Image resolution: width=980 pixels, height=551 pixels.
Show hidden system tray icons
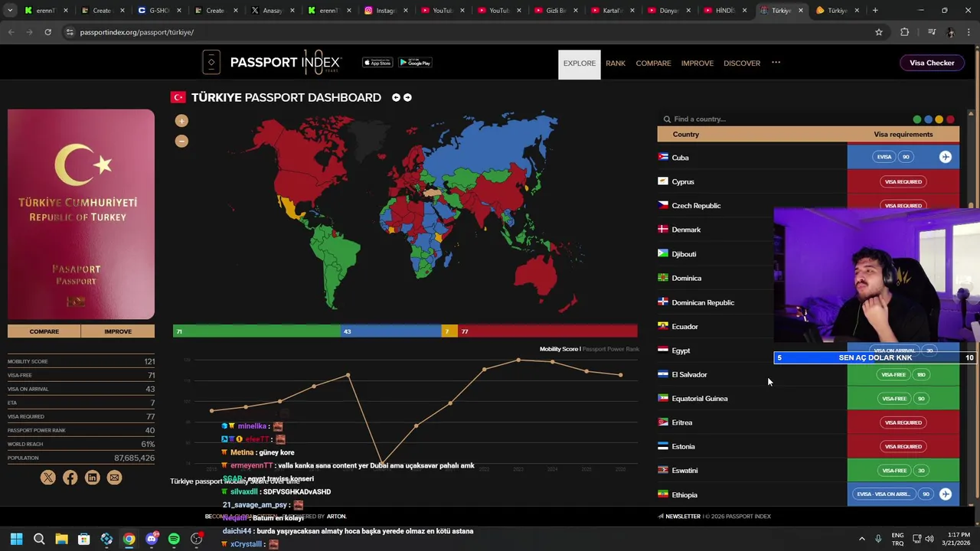click(x=862, y=540)
